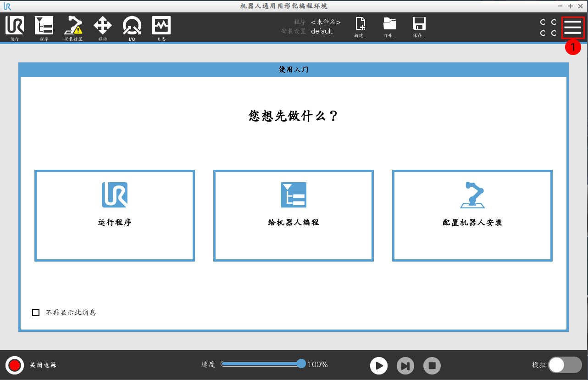
Task: Open the I/O panel icon
Action: 132,26
